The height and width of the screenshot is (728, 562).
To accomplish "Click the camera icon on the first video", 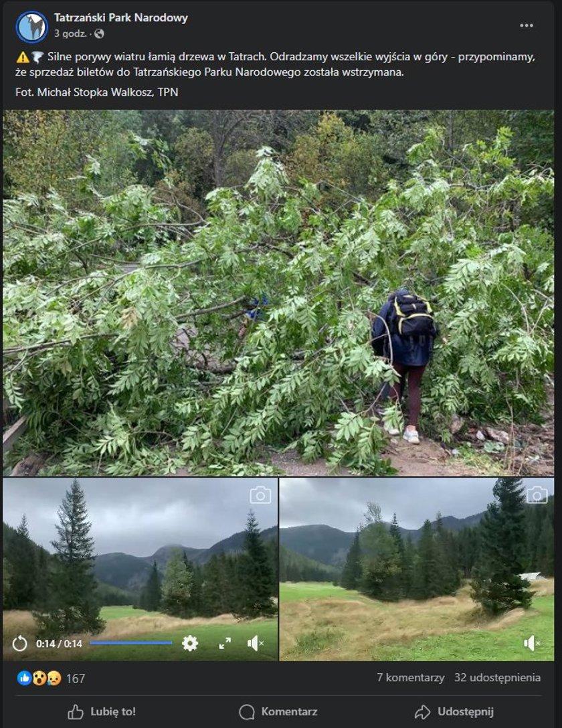I will (260, 495).
